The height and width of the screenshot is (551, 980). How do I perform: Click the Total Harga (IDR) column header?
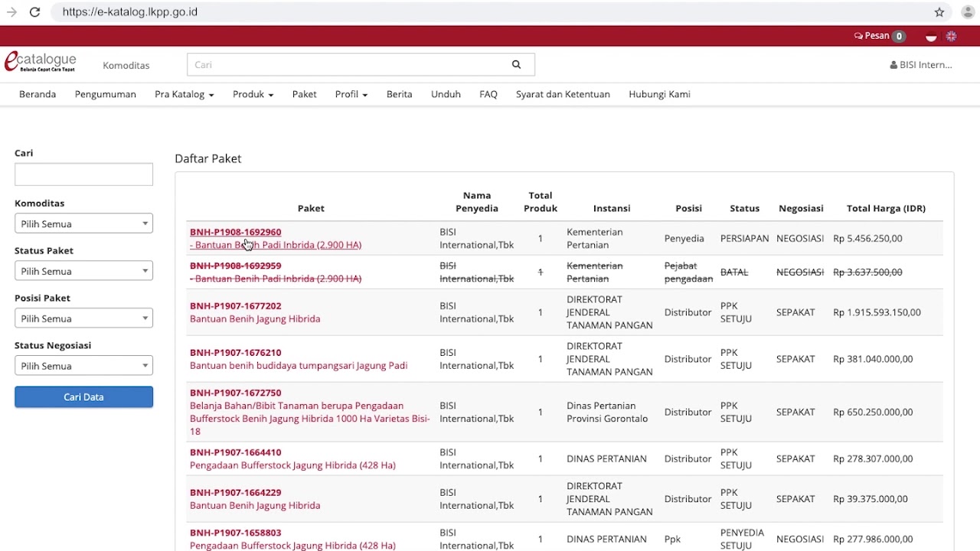click(886, 208)
